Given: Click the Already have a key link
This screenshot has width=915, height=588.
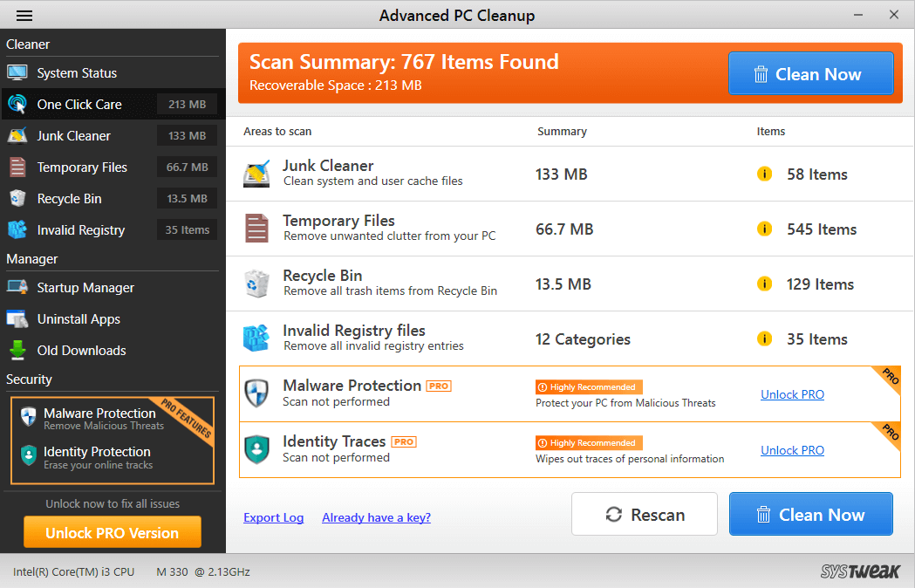Looking at the screenshot, I should [x=376, y=517].
